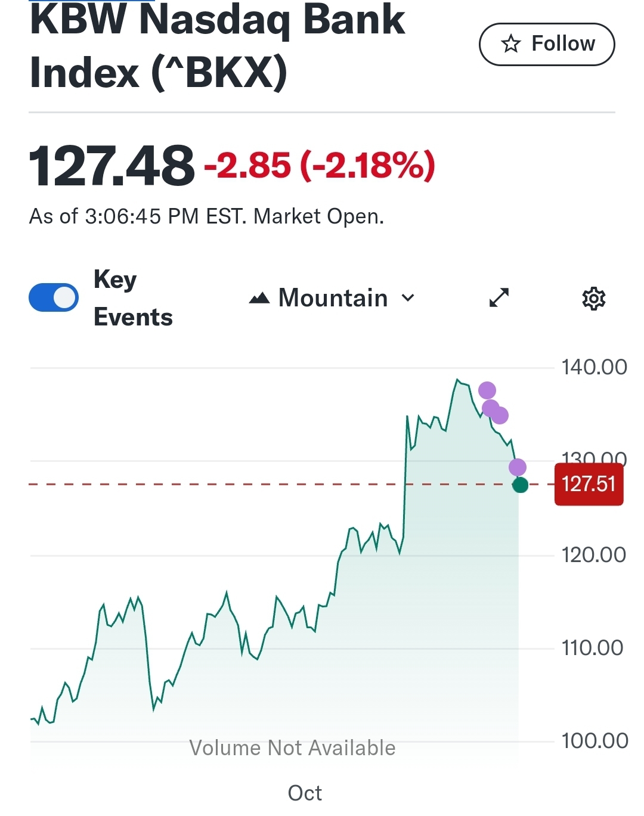Click the chevron beside Mountain
644x816 pixels.
(408, 298)
